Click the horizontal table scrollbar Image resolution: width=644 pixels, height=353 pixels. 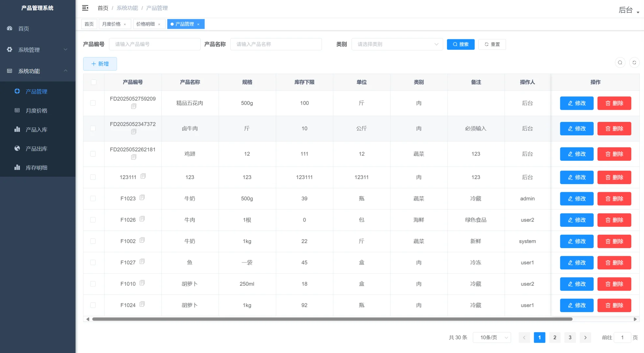332,319
